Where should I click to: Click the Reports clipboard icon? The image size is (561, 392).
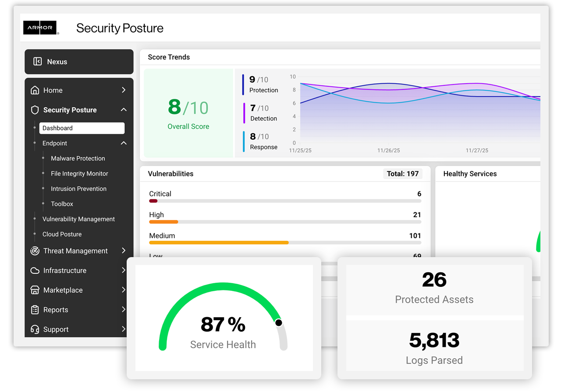pos(35,310)
